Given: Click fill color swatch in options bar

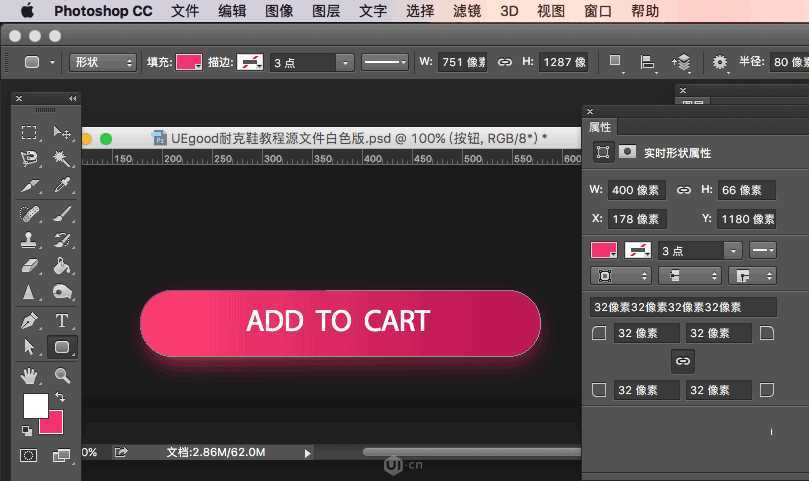Looking at the screenshot, I should [x=188, y=62].
